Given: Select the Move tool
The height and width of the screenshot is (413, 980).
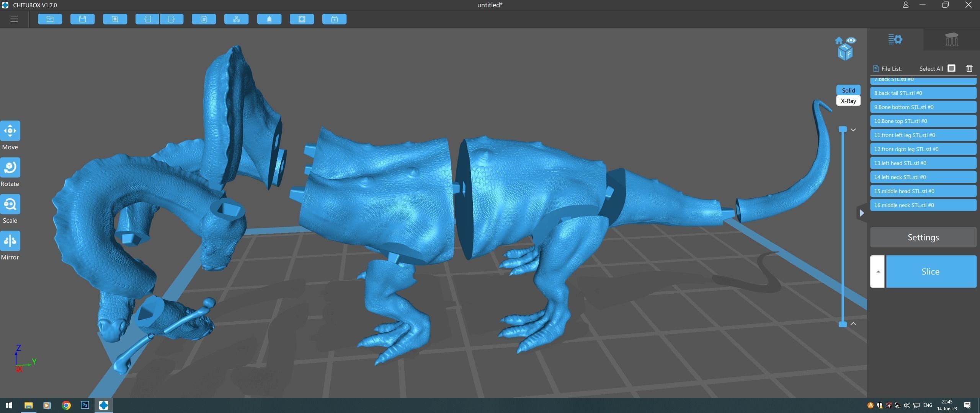Looking at the screenshot, I should click(10, 131).
